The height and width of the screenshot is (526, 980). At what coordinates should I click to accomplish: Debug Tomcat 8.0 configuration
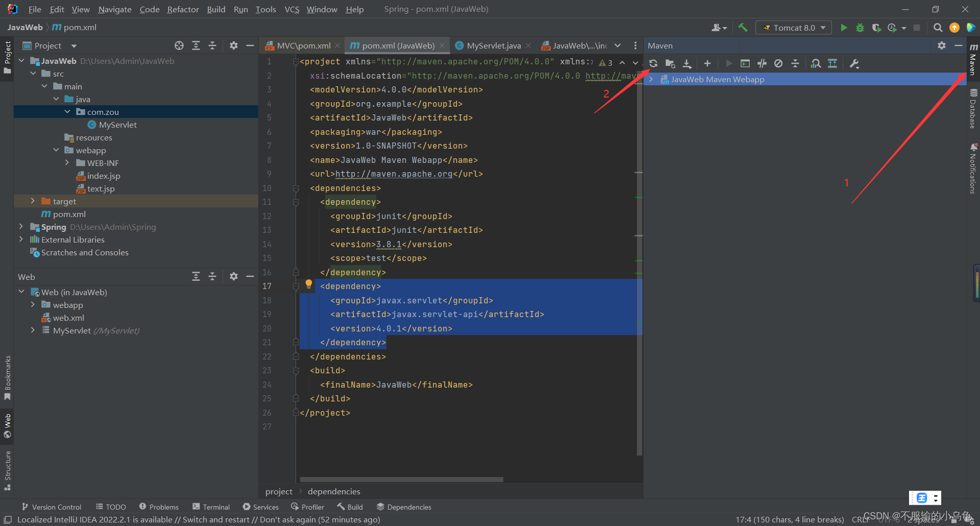click(x=860, y=28)
